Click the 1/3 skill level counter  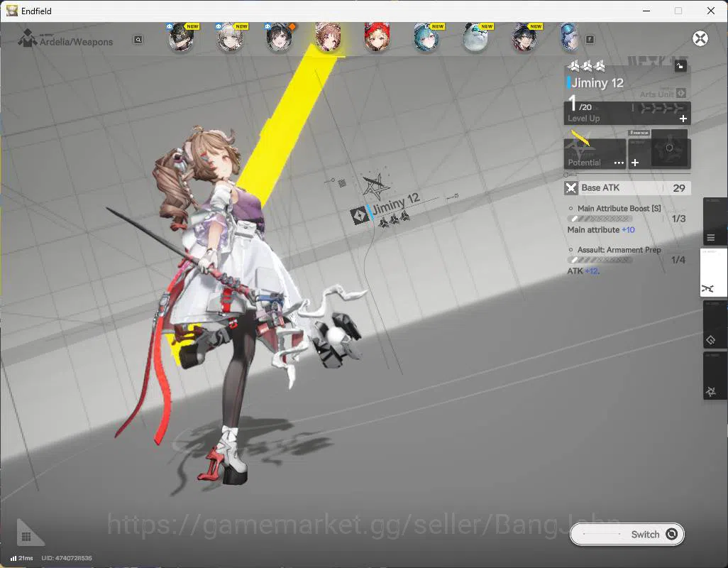pos(678,219)
